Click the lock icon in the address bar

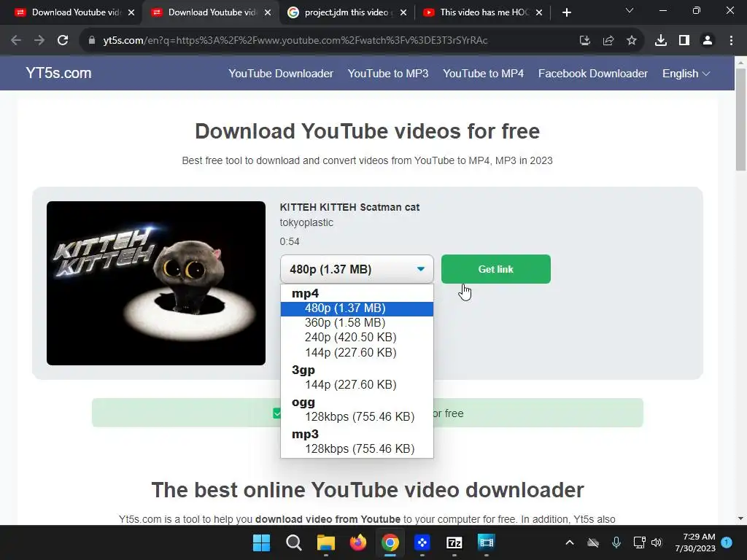(92, 41)
